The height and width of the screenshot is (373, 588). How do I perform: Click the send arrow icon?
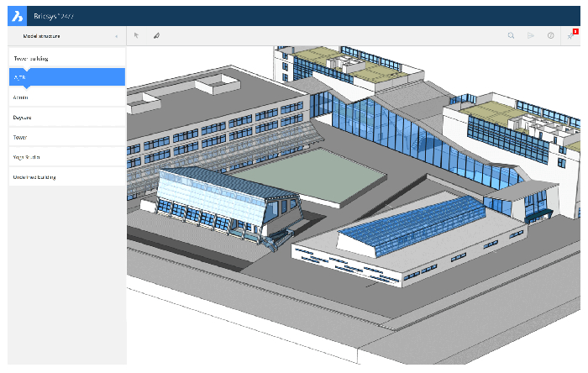click(x=531, y=35)
